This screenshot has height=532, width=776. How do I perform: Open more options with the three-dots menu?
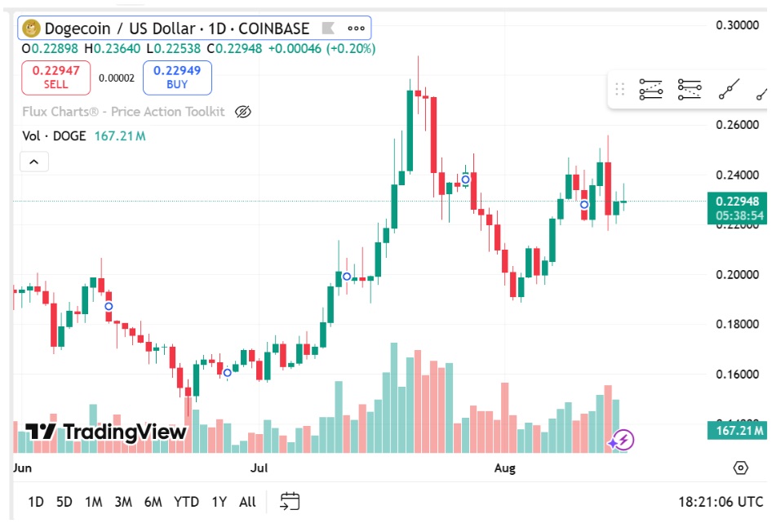tap(355, 29)
